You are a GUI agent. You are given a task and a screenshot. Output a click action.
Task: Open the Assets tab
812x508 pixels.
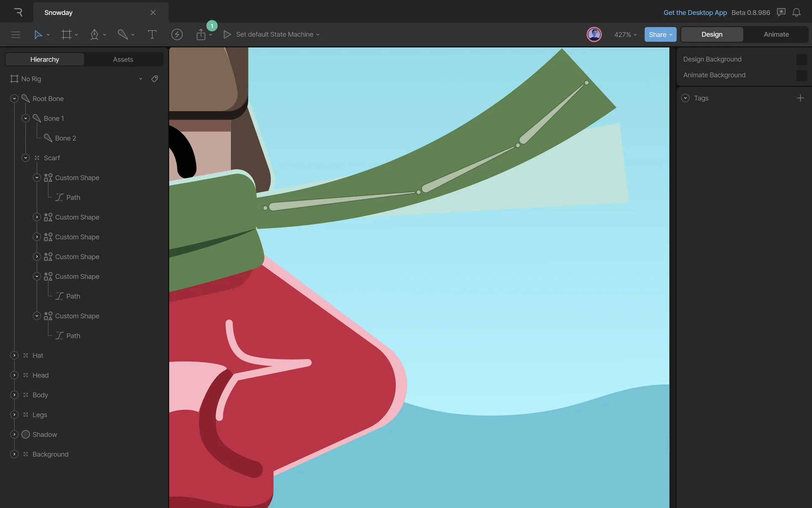(123, 60)
